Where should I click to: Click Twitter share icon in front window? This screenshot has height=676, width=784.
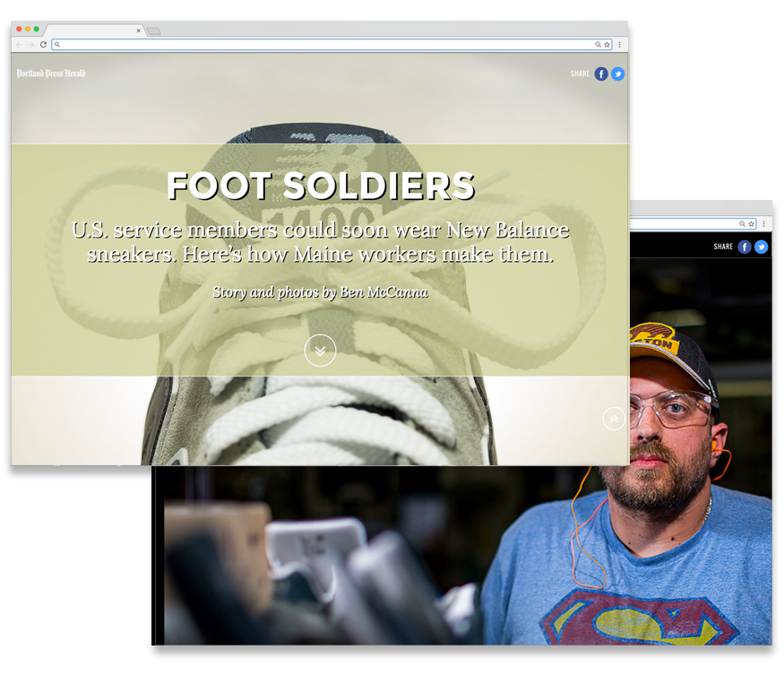617,74
